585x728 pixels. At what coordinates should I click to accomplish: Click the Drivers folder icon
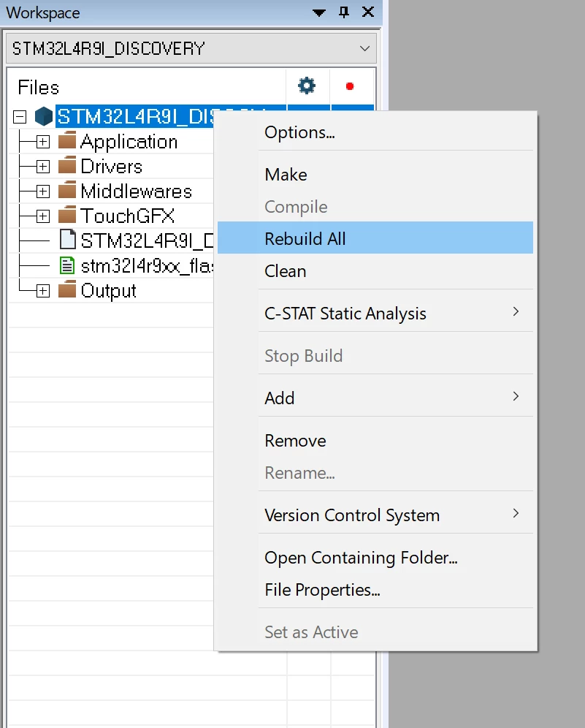[67, 164]
